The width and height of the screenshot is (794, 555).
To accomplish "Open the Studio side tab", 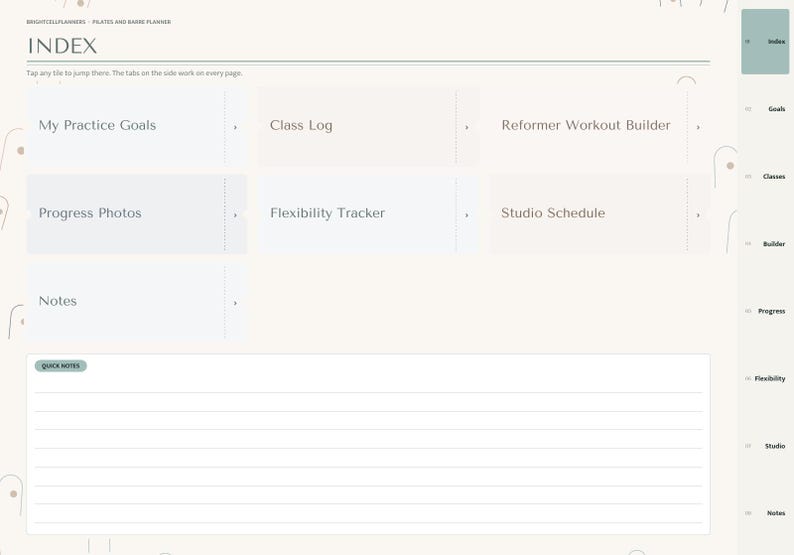I will pos(765,446).
